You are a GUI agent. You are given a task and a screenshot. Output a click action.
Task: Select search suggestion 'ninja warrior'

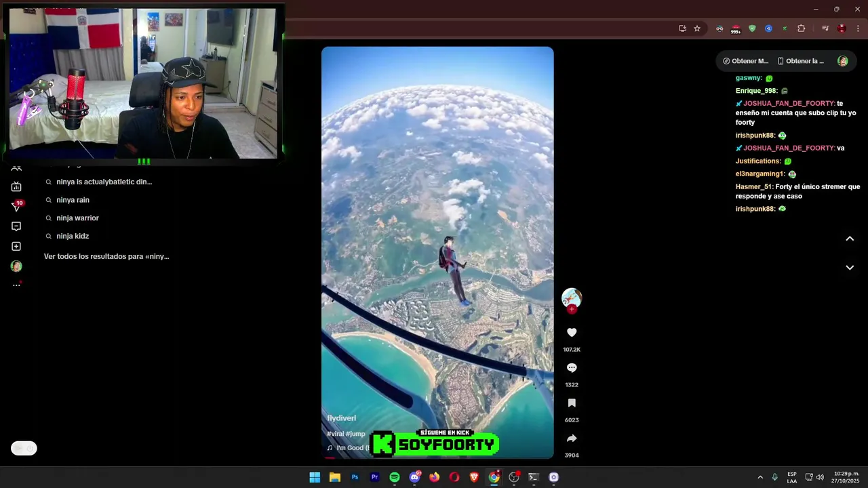click(x=77, y=218)
